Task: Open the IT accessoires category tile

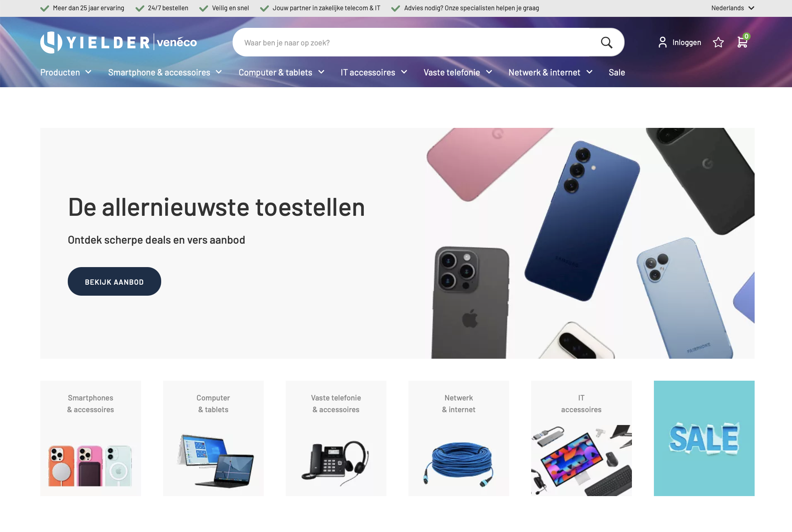Action: point(581,438)
